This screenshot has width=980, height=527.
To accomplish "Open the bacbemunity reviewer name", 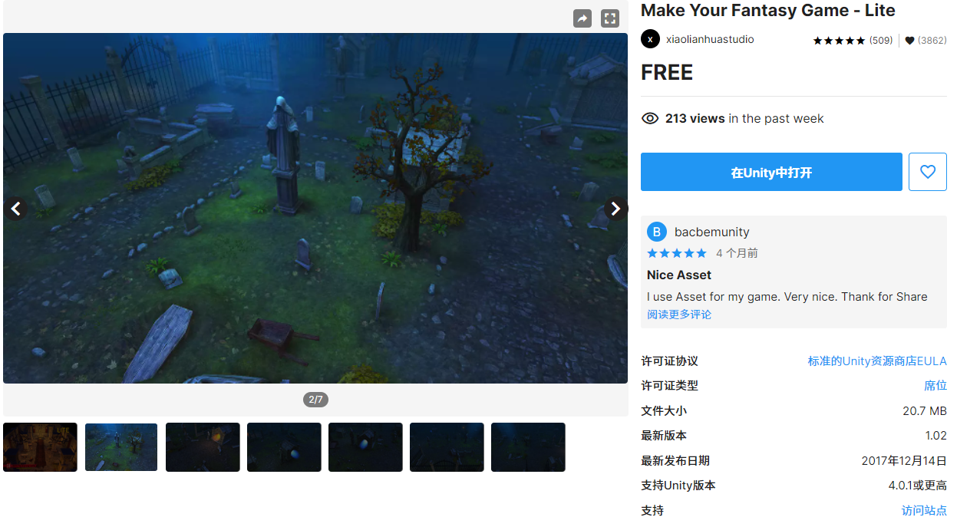I will pos(712,232).
